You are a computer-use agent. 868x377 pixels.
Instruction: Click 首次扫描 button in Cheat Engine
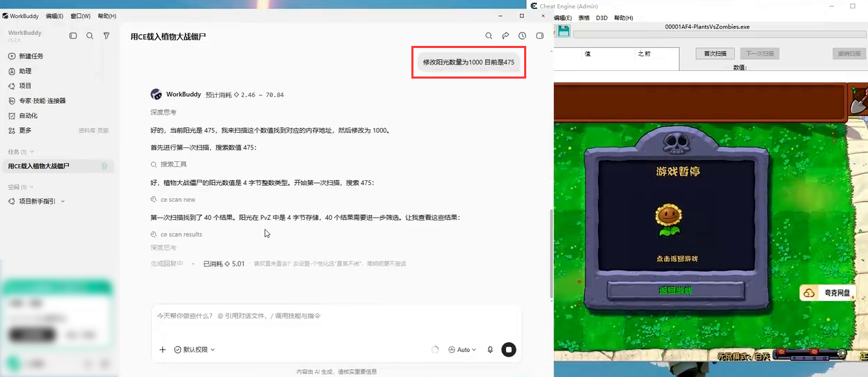tap(715, 54)
